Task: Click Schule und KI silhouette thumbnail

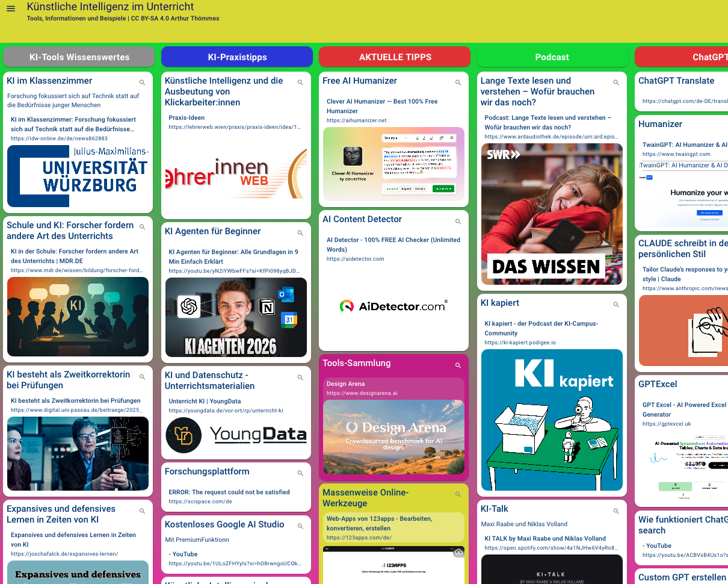Action: tap(78, 317)
